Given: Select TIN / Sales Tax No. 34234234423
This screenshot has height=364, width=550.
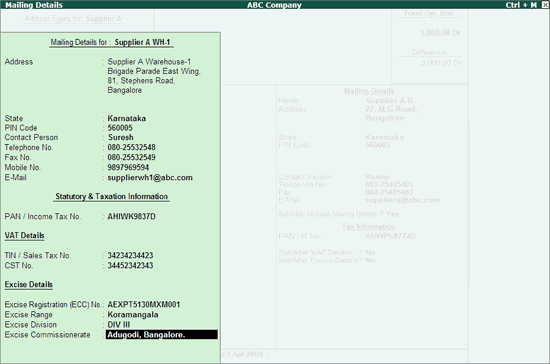Looking at the screenshot, I should click(x=130, y=255).
